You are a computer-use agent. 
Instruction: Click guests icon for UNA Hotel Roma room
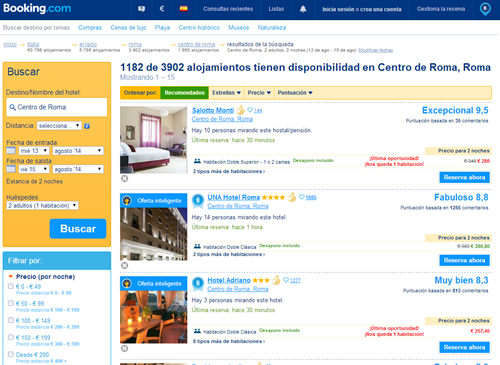[197, 246]
